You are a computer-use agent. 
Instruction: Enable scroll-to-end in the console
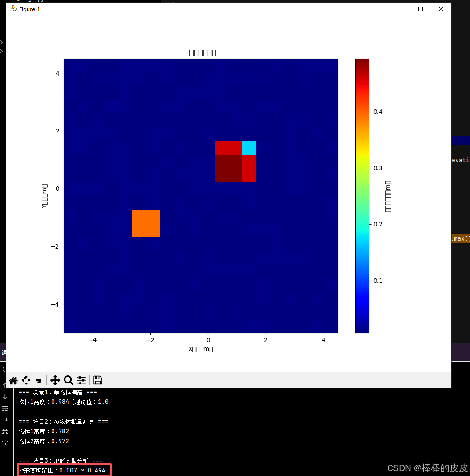click(5, 420)
